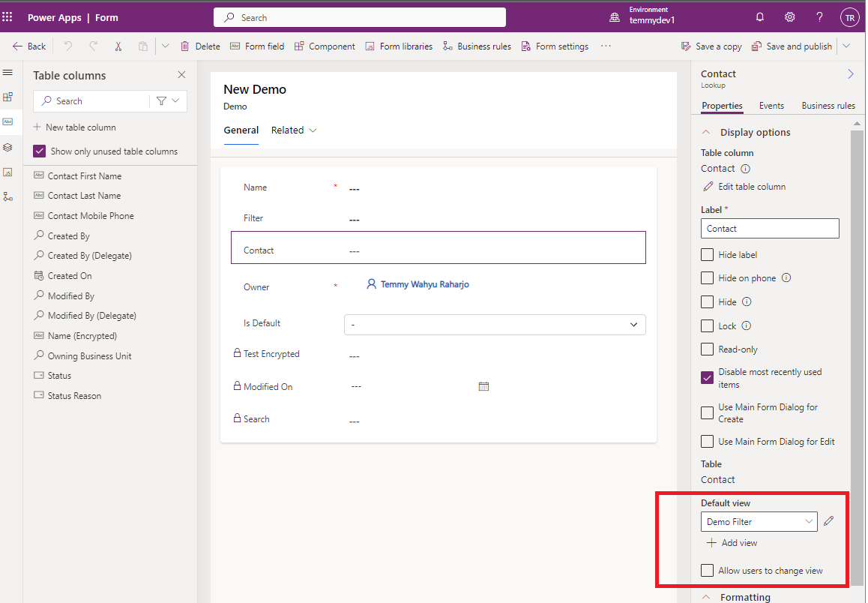
Task: Click Add view
Action: click(732, 543)
